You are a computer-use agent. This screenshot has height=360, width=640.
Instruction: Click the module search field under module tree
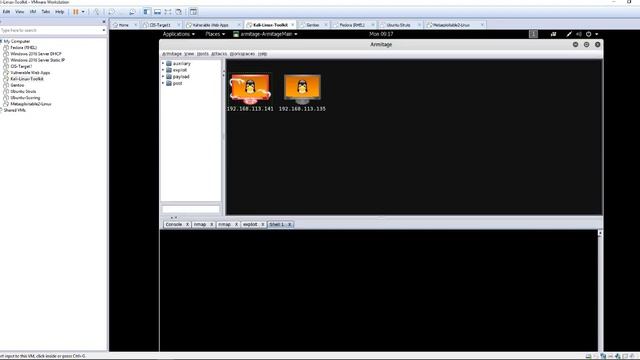pos(191,209)
